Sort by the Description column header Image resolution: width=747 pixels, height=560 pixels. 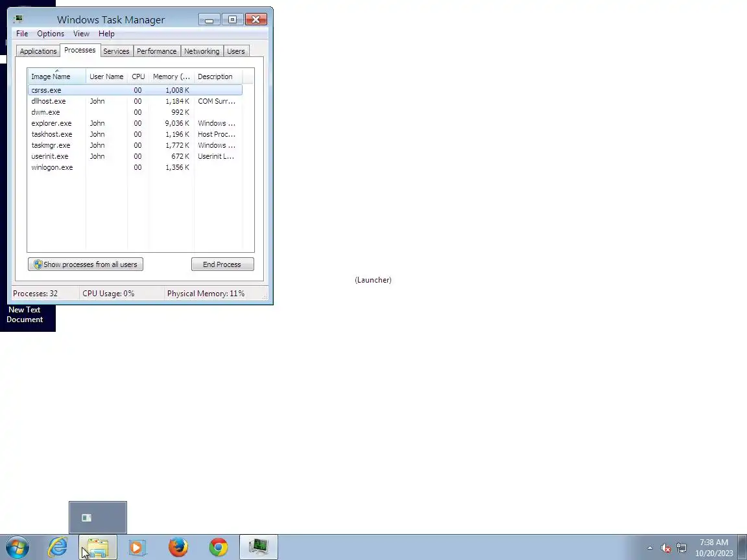pos(218,76)
